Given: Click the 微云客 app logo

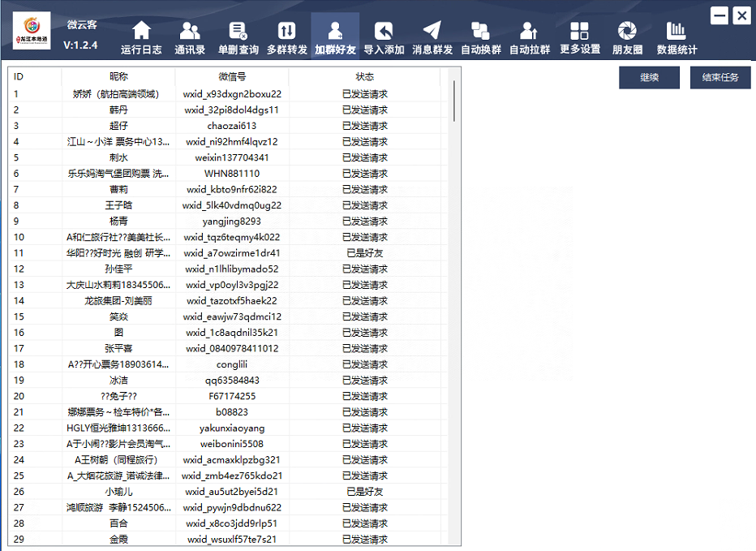Looking at the screenshot, I should [x=32, y=31].
